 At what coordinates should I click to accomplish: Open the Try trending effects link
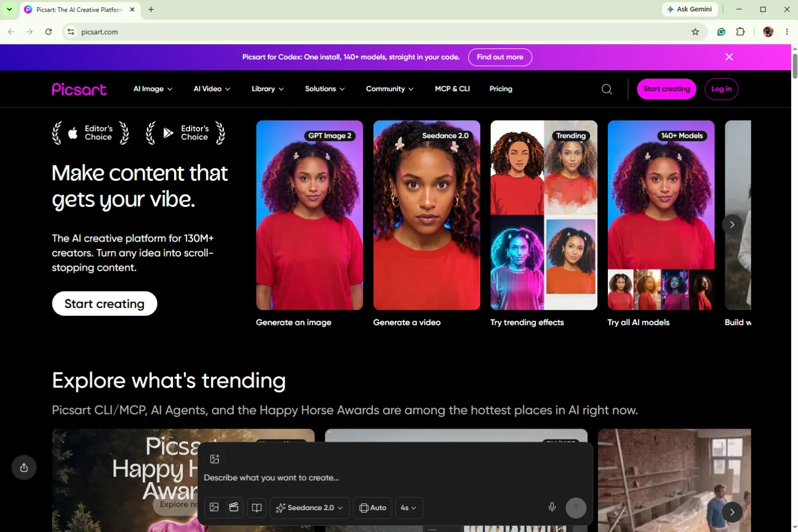527,322
